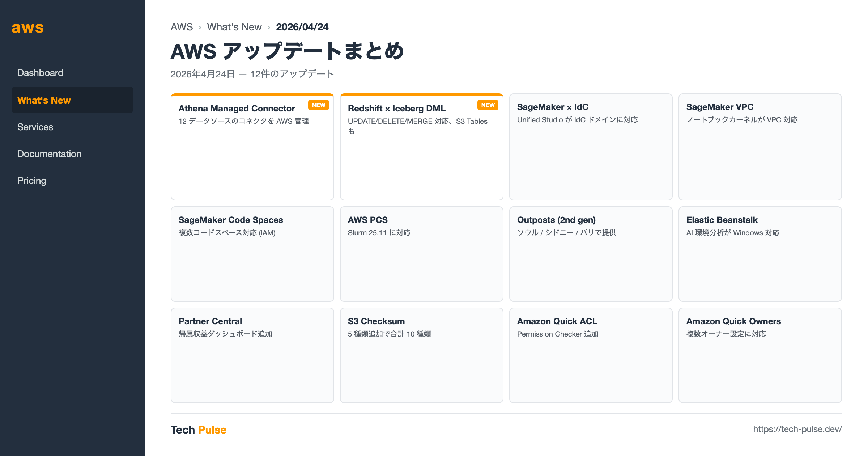The image size is (868, 456).
Task: Open Outposts (2nd gen) card
Action: 591,254
